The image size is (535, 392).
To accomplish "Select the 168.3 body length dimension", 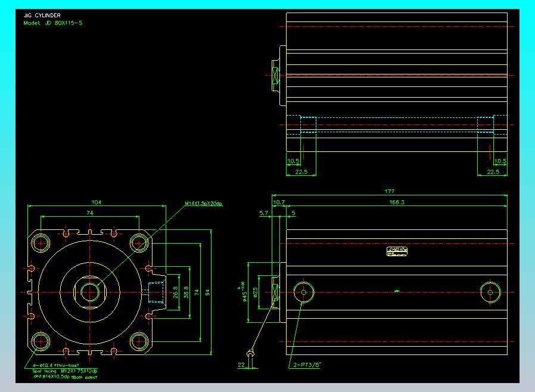I will coord(396,203).
